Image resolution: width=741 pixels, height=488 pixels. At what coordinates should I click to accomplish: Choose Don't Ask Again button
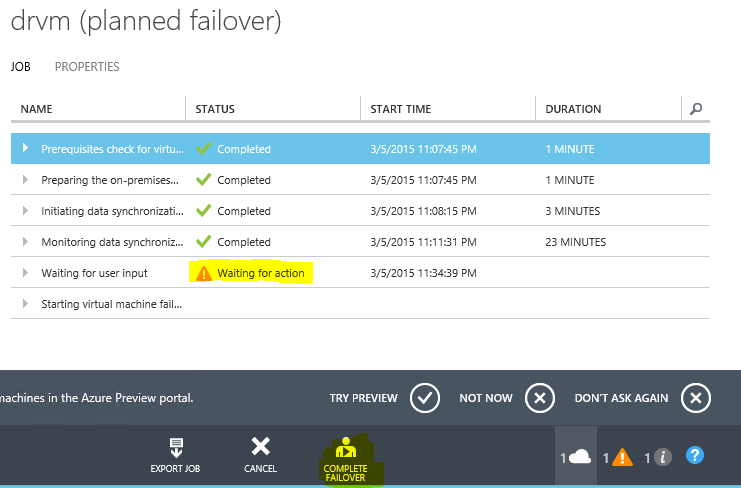[696, 398]
